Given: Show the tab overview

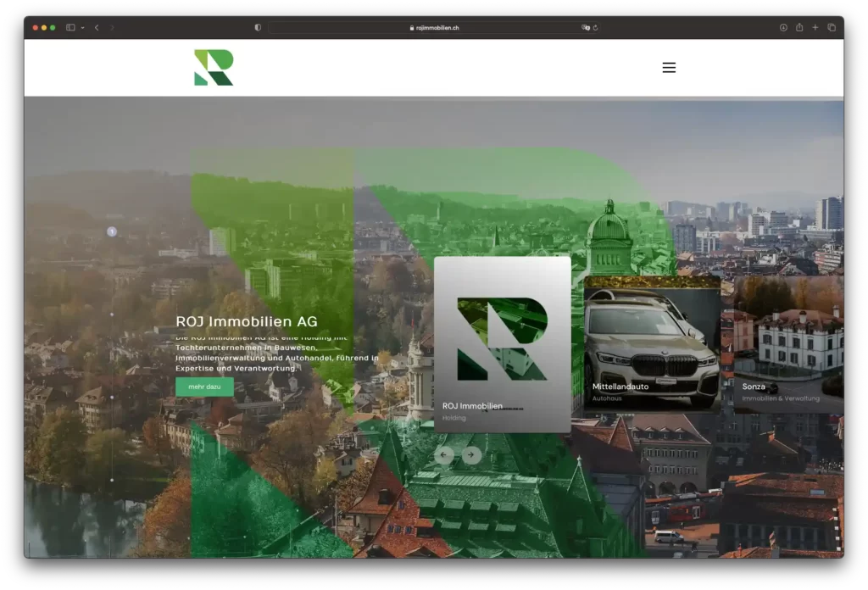Looking at the screenshot, I should pos(832,27).
